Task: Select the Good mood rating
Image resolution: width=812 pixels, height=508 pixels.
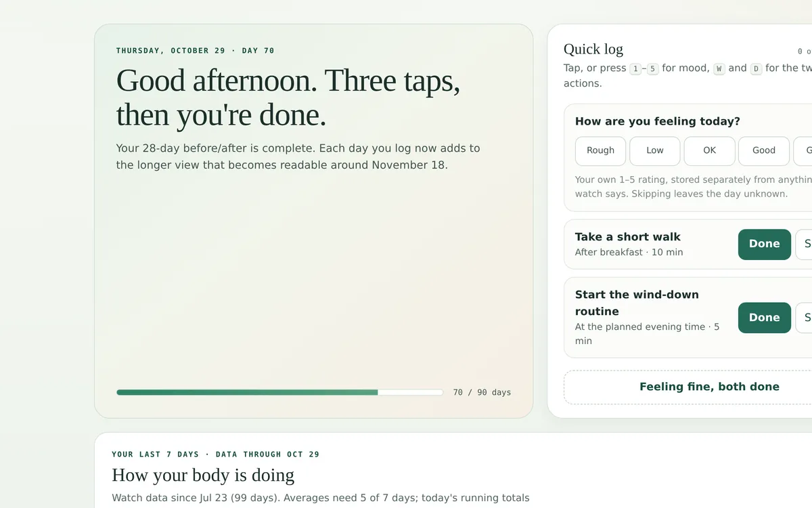Action: tap(764, 151)
